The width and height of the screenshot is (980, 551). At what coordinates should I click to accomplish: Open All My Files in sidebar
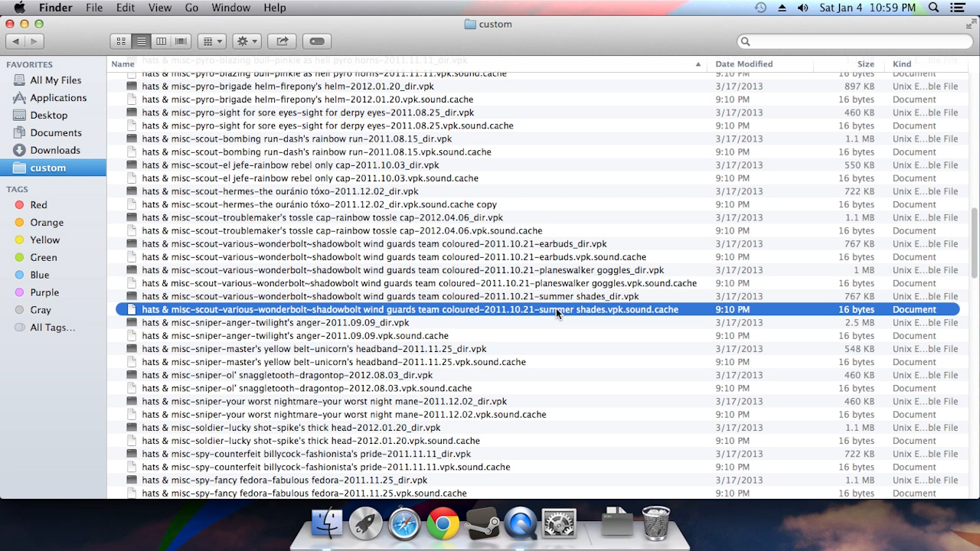click(x=55, y=80)
